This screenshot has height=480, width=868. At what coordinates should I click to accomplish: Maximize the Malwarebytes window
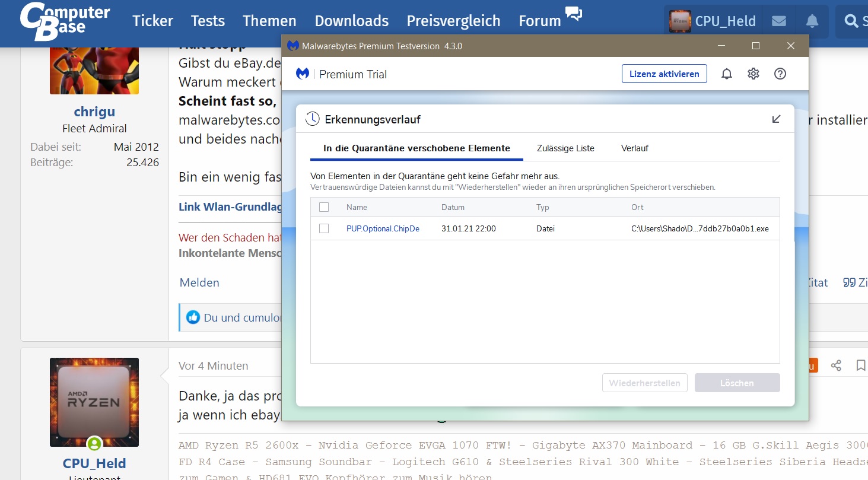[756, 46]
